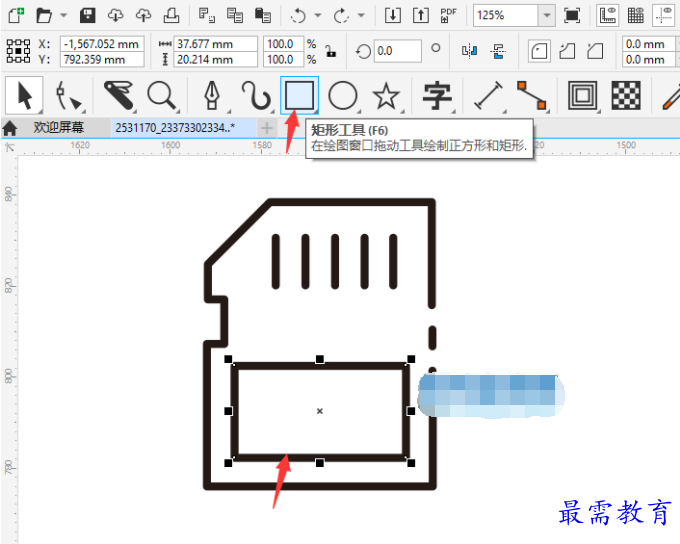Select the Ellipse tool
The height and width of the screenshot is (544, 680).
point(343,95)
